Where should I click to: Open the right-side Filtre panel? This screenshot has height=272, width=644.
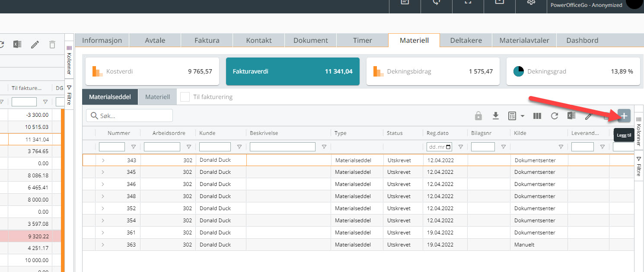pyautogui.click(x=639, y=166)
